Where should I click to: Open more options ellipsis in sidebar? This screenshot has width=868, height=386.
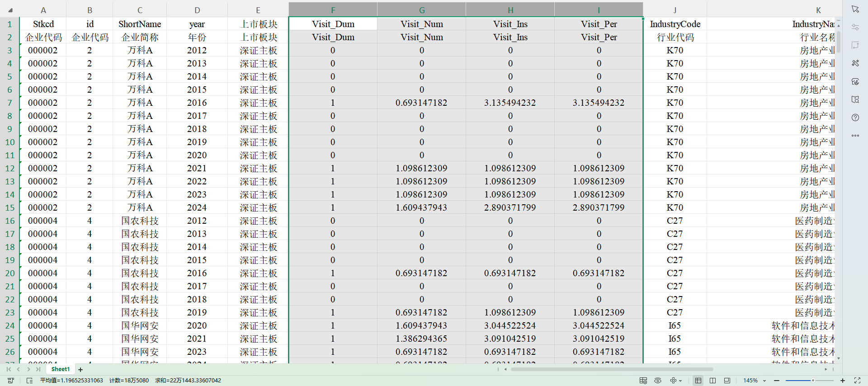pyautogui.click(x=855, y=136)
